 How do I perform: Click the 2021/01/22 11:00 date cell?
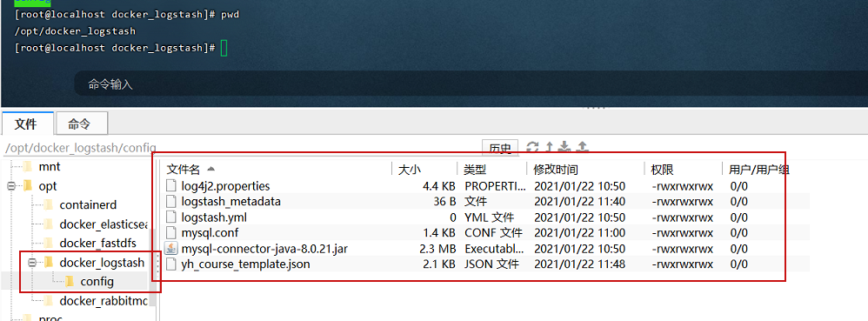579,233
